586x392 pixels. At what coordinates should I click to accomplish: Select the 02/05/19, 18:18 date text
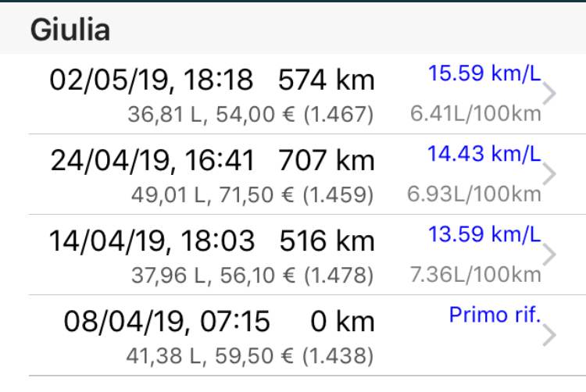tap(152, 80)
